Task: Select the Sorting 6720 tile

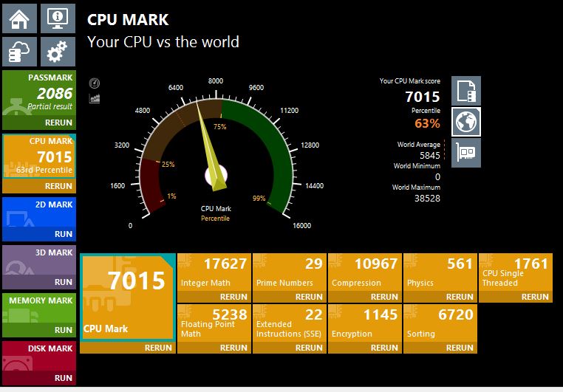Action: click(x=440, y=323)
